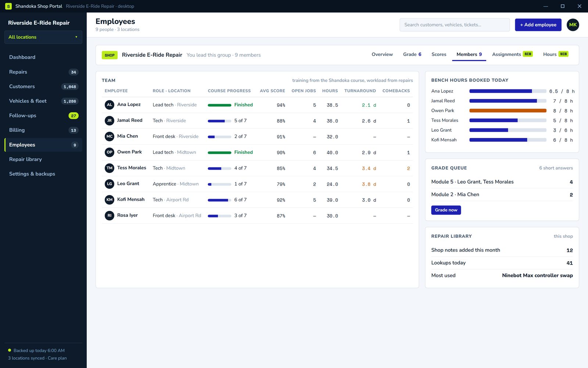Click the Lookups today row
588x368 pixels.
tap(502, 263)
